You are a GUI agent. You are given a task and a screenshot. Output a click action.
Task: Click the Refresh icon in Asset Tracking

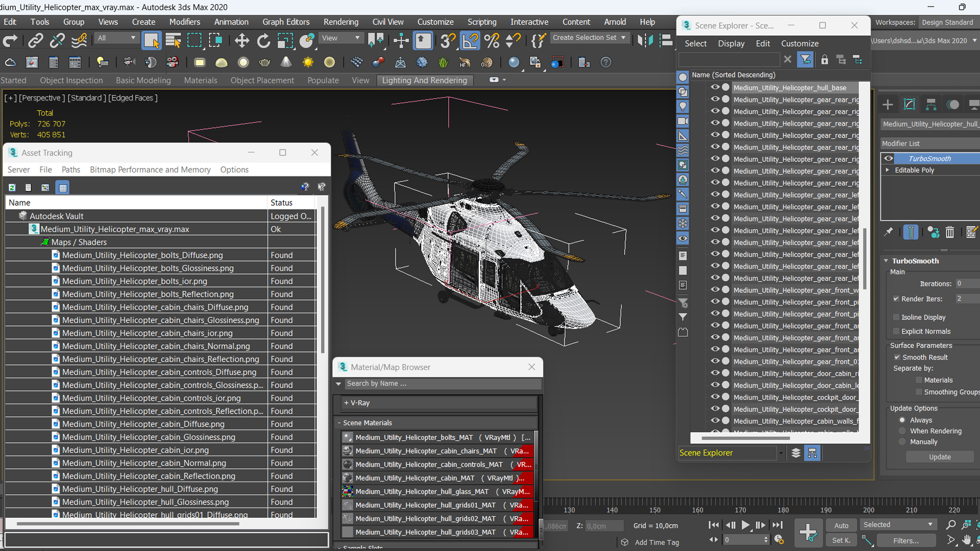[x=12, y=187]
